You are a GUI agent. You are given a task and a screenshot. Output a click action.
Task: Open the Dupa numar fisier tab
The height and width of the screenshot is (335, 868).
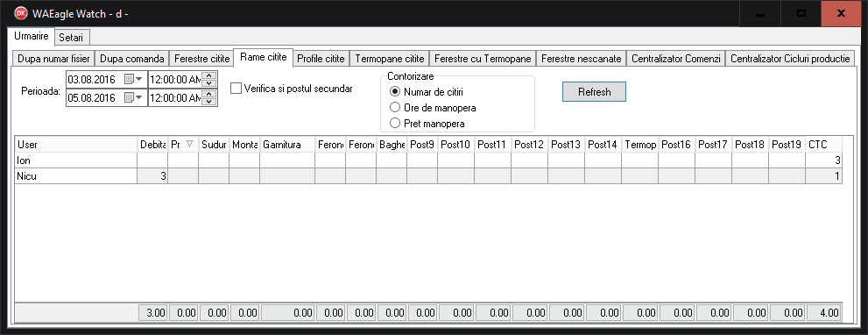pos(53,58)
